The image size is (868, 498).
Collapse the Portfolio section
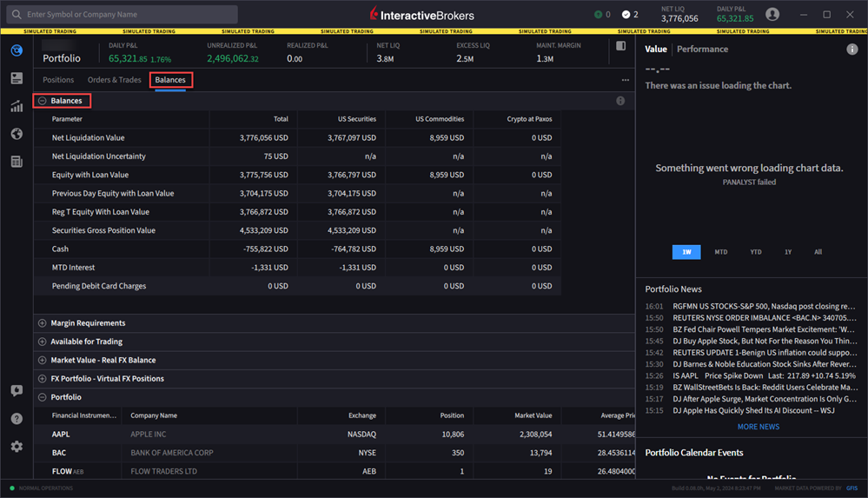[42, 397]
